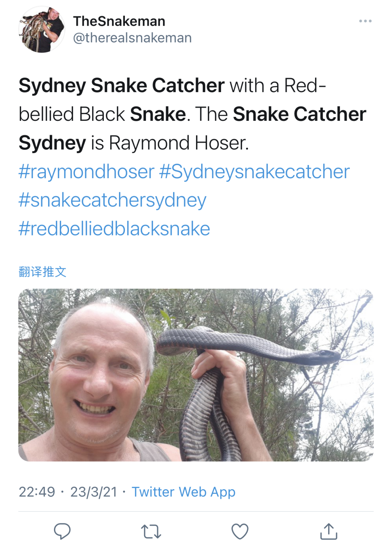Click the TheSnakeman display name
Screen dimensions: 392x549
[119, 21]
